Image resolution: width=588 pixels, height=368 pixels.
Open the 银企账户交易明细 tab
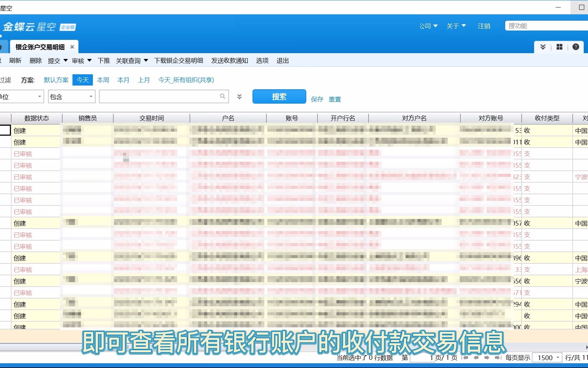[40, 47]
